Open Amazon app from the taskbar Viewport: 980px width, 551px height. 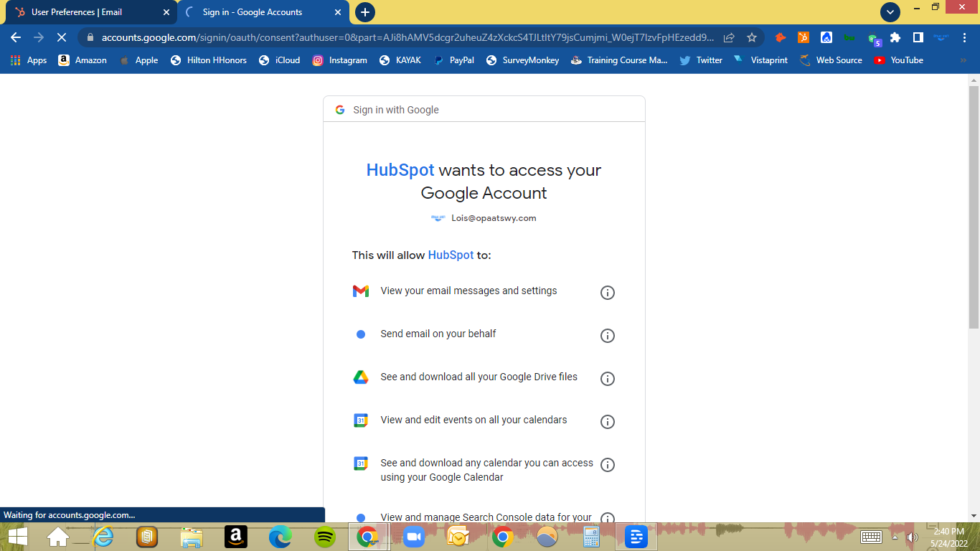pyautogui.click(x=236, y=536)
